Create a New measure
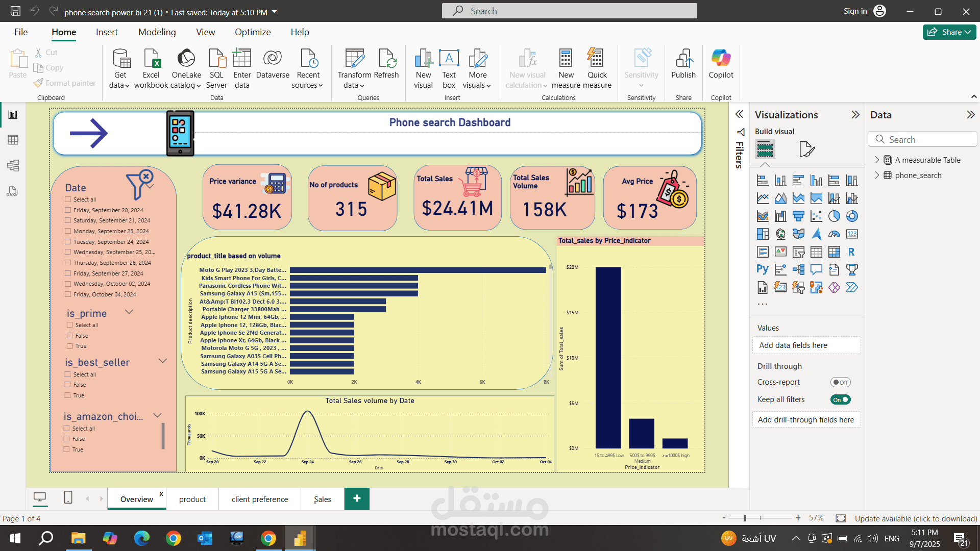 tap(566, 68)
